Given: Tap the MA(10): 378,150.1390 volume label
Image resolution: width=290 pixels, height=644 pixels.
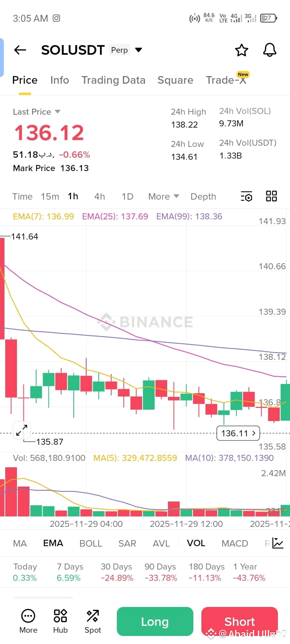Looking at the screenshot, I should click(x=229, y=458).
